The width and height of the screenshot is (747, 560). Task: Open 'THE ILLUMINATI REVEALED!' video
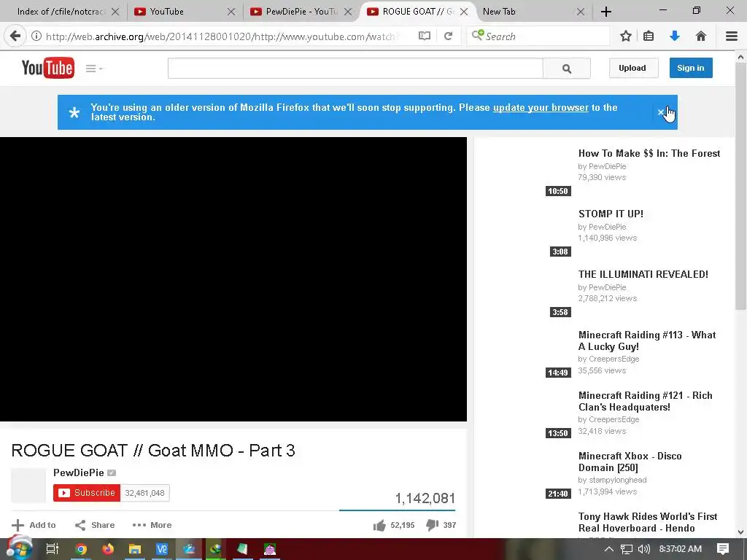(x=643, y=274)
